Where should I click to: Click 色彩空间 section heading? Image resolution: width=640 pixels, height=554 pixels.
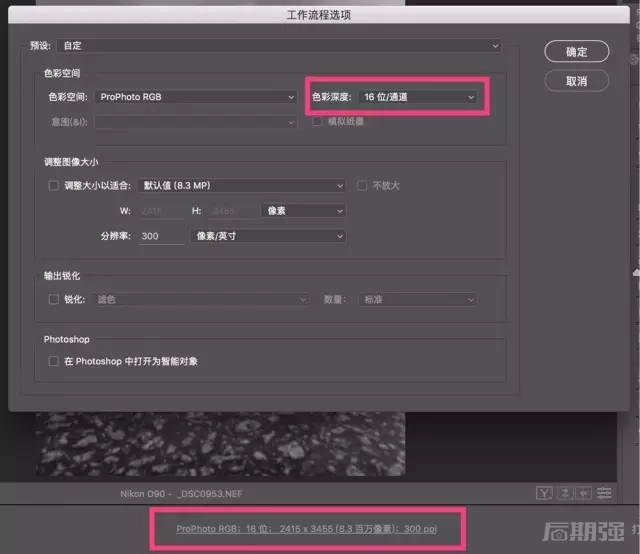pos(62,73)
